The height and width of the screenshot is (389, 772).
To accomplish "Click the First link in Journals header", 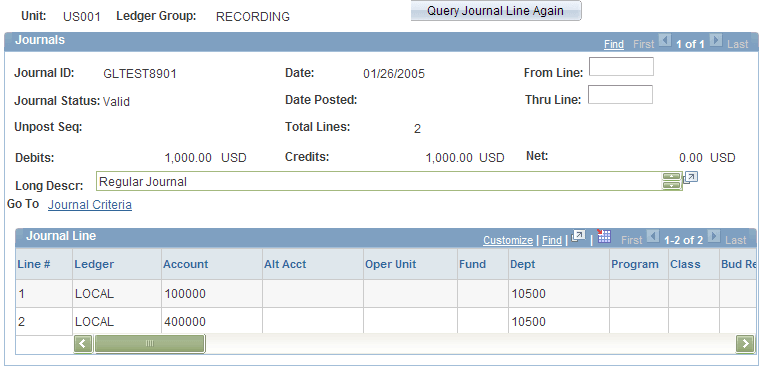I will tap(643, 44).
